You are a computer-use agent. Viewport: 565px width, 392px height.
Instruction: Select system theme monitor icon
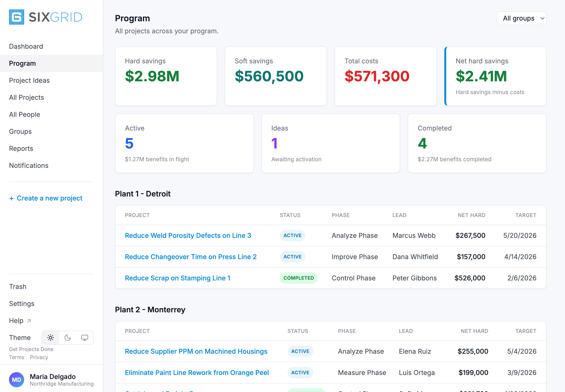[x=84, y=337]
